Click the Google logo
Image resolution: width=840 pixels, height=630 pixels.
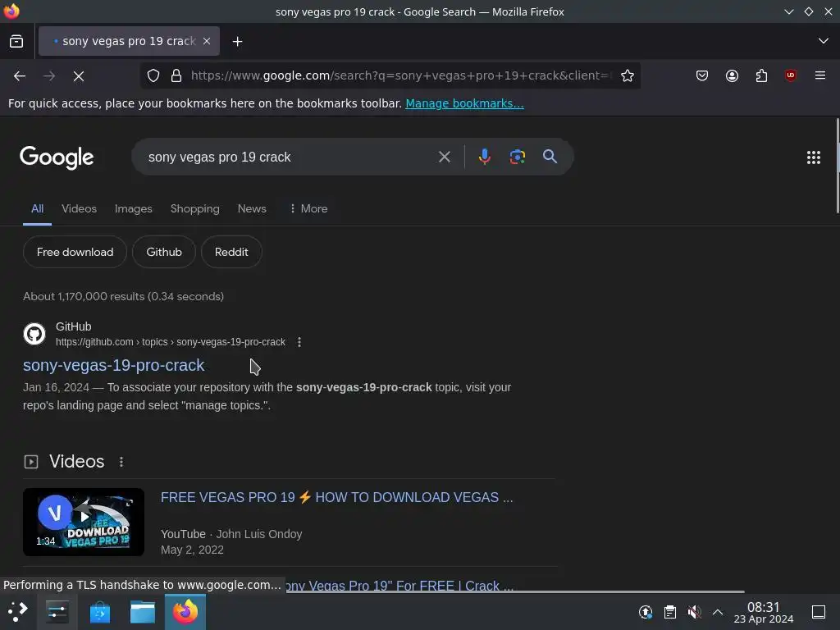point(57,157)
